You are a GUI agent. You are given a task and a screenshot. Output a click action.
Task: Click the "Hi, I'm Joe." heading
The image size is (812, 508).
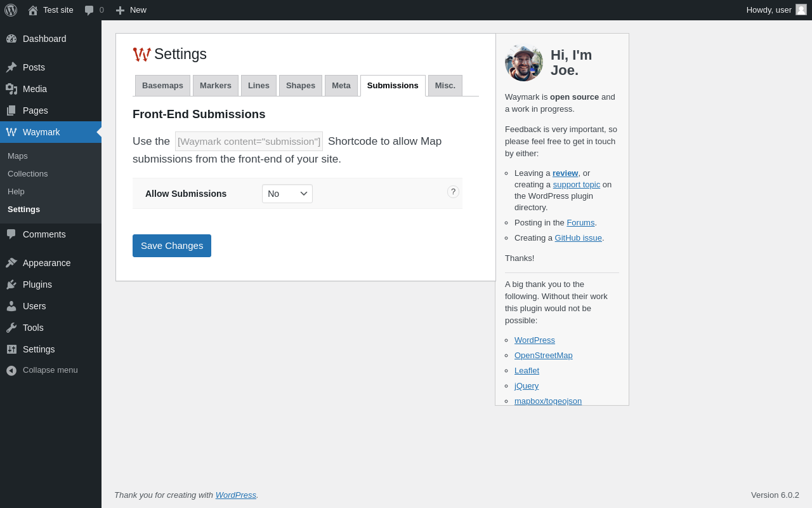572,63
